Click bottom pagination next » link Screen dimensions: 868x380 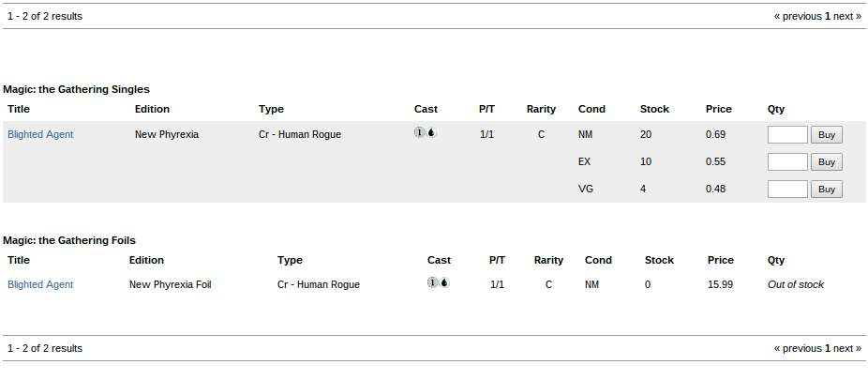pos(847,348)
